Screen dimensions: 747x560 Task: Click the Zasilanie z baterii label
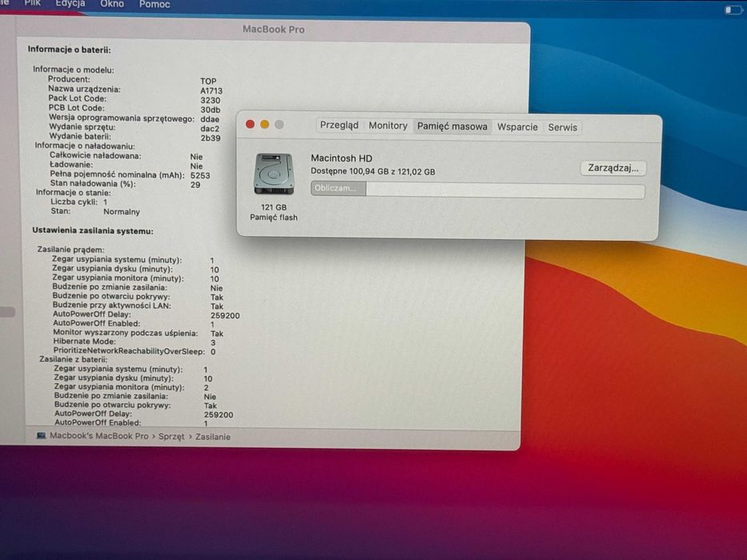click(74, 359)
